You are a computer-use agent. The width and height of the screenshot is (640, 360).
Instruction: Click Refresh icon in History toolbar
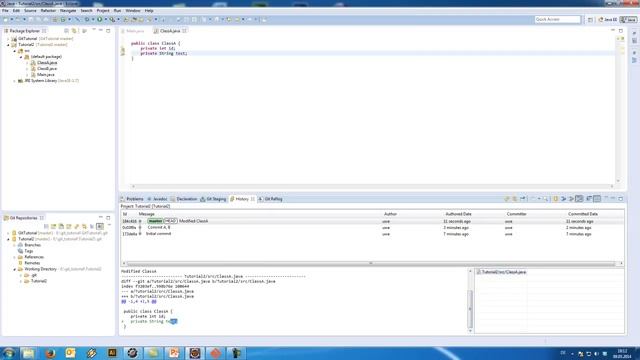point(507,199)
